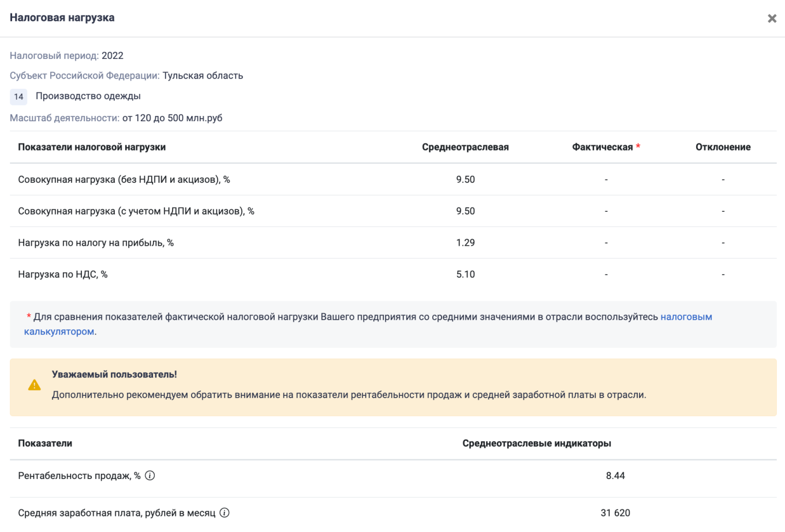This screenshot has height=532, width=785.
Task: Click the industry code badge 14
Action: tap(18, 96)
